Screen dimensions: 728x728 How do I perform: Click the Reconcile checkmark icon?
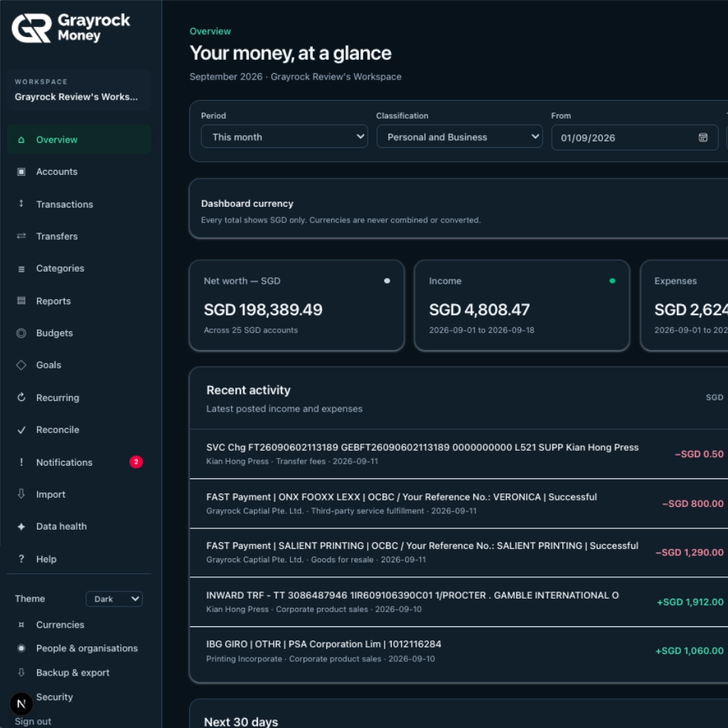tap(21, 430)
